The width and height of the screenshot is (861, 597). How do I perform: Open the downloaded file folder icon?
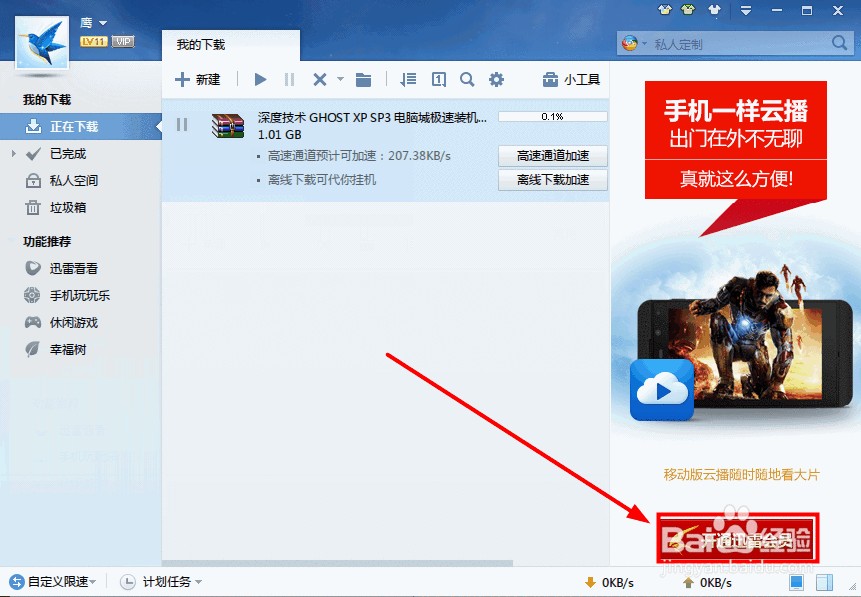[365, 79]
